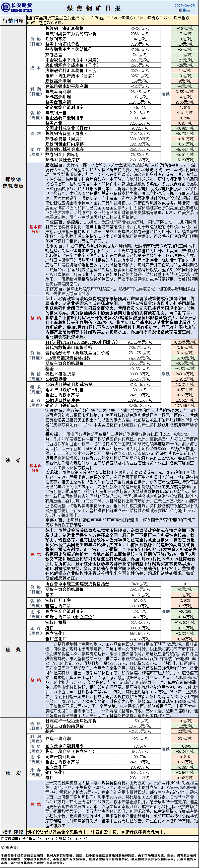The width and height of the screenshot is (199, 868).
Task: Select the 3080元/吨 price cell
Action: [140, 29]
